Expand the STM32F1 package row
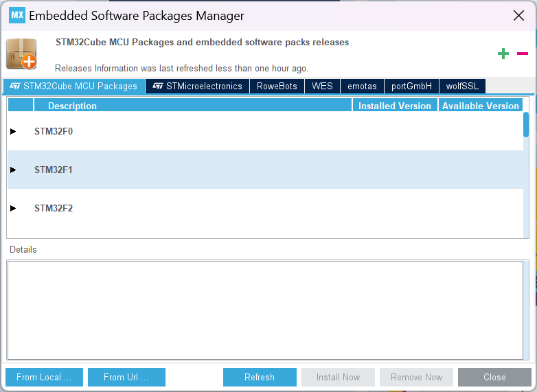The width and height of the screenshot is (537, 392). click(13, 170)
